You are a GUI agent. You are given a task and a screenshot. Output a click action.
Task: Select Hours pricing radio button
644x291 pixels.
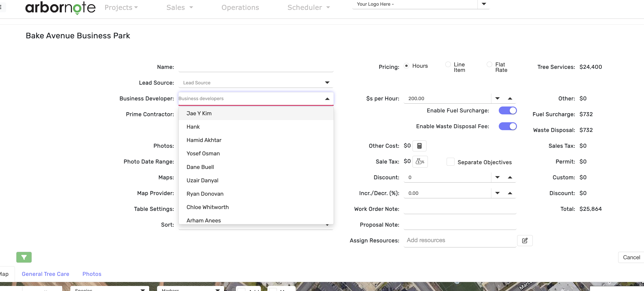[x=407, y=66]
